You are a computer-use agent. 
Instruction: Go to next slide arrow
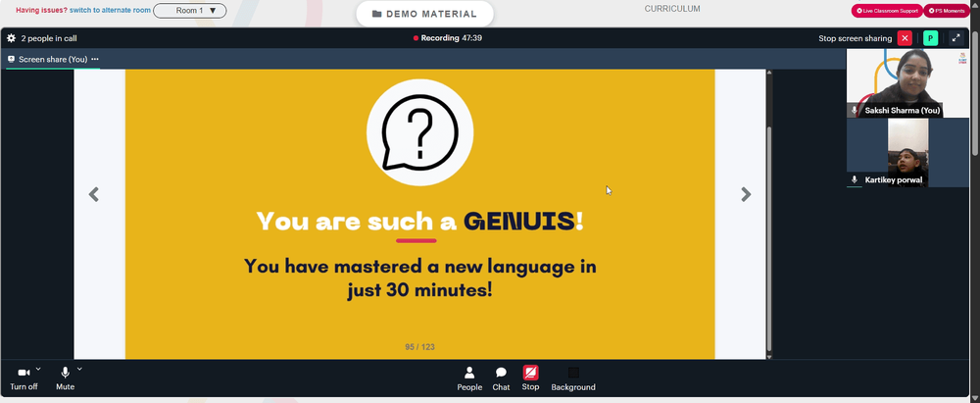746,194
